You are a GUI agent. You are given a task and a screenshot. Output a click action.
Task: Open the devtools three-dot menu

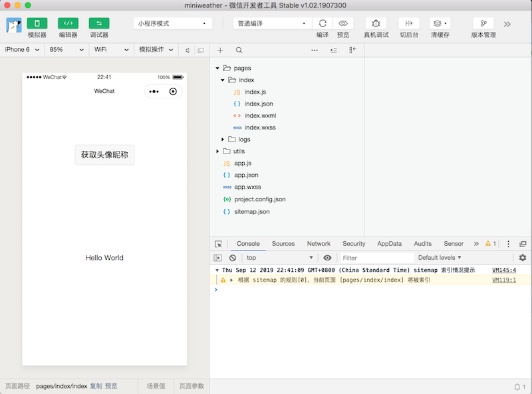click(508, 244)
